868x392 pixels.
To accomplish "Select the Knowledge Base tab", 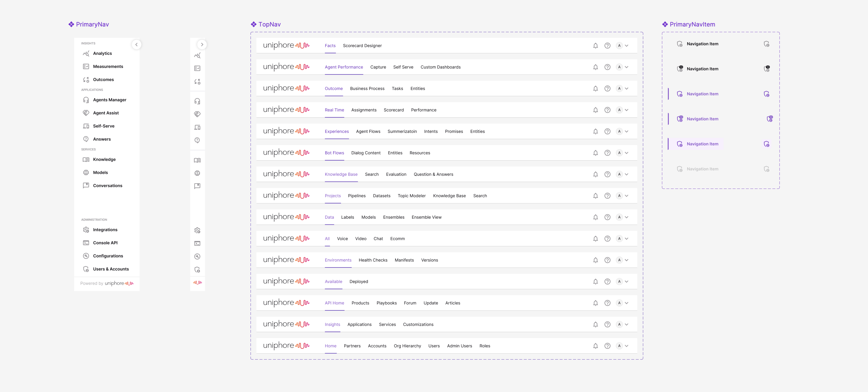I will (x=341, y=174).
